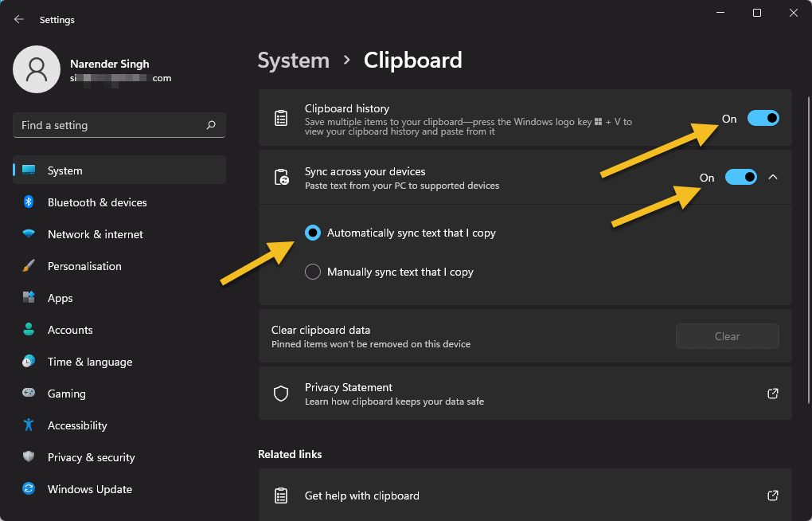This screenshot has width=812, height=521.
Task: Click the Settings window title text
Action: tap(57, 20)
